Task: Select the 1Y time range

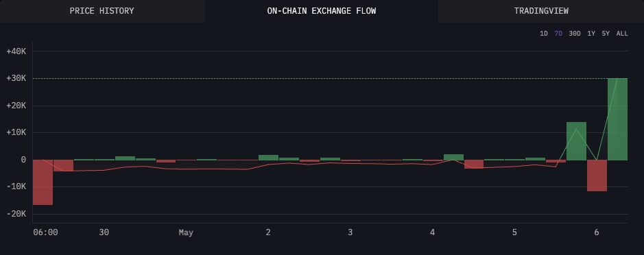Action: (591, 34)
